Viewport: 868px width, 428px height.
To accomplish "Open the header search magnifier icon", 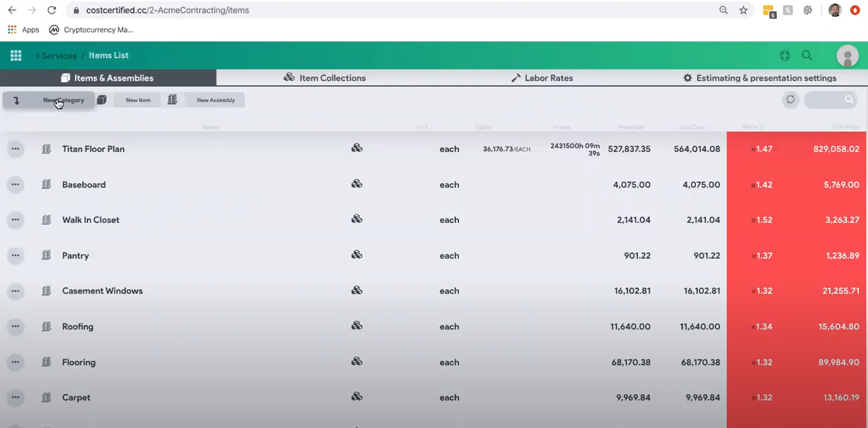I will 807,55.
